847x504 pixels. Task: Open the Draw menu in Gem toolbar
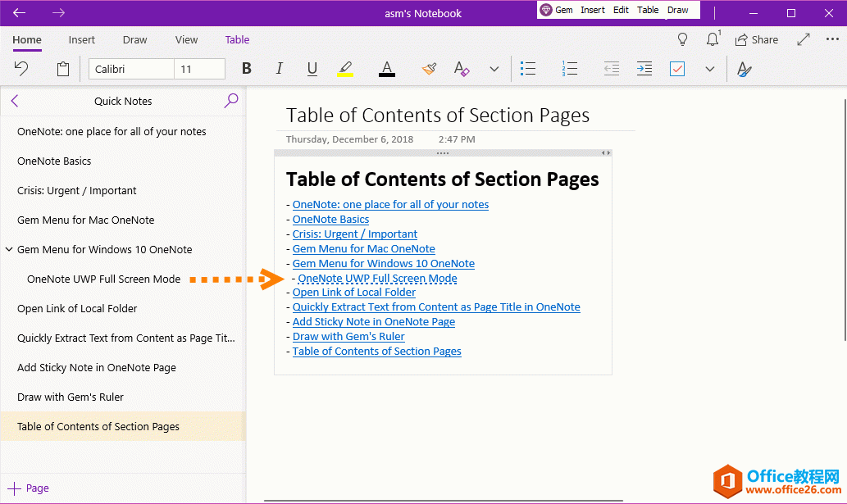click(678, 10)
